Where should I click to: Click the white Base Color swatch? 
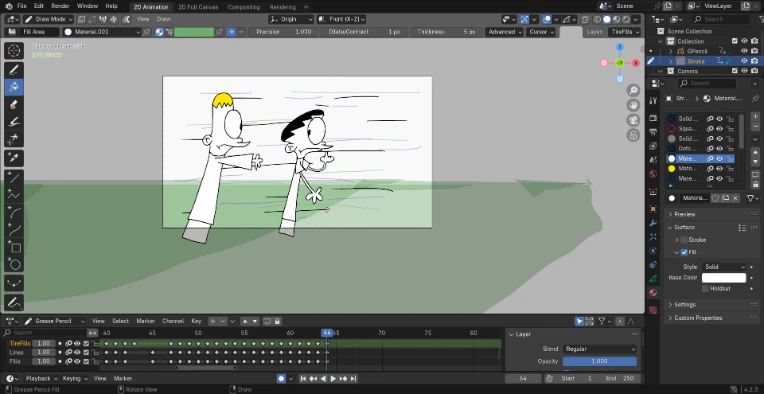coord(724,278)
